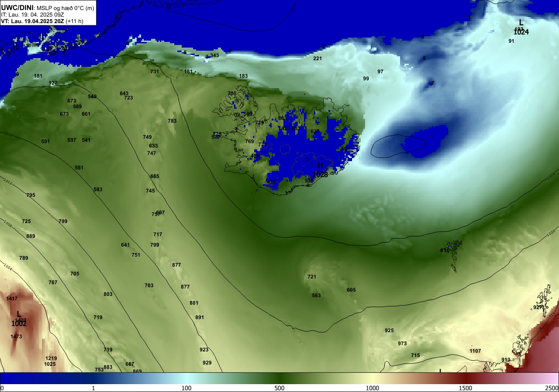The image size is (559, 392).
Task: Click the 641 height value
Action: [125, 245]
